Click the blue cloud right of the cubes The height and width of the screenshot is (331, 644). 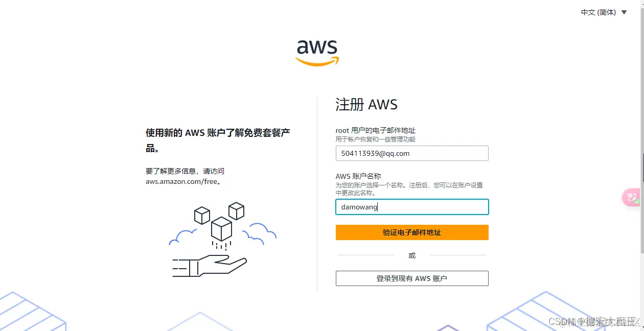pos(260,232)
